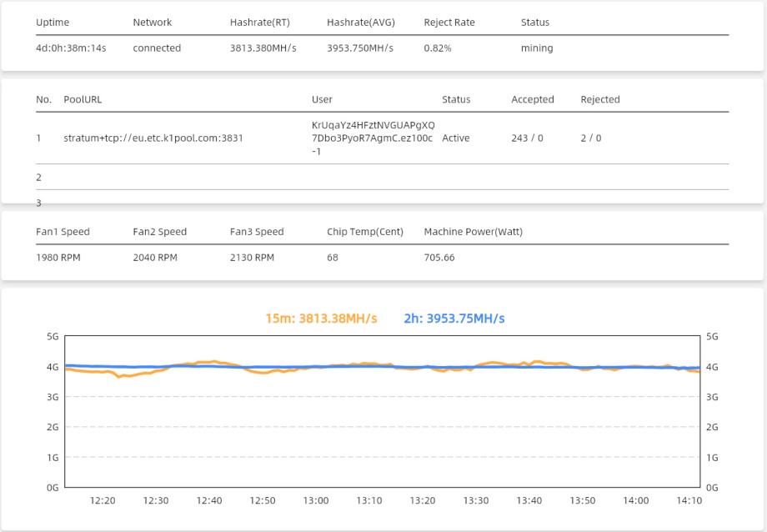Click the Reject Rate value 0.82%

(x=437, y=48)
